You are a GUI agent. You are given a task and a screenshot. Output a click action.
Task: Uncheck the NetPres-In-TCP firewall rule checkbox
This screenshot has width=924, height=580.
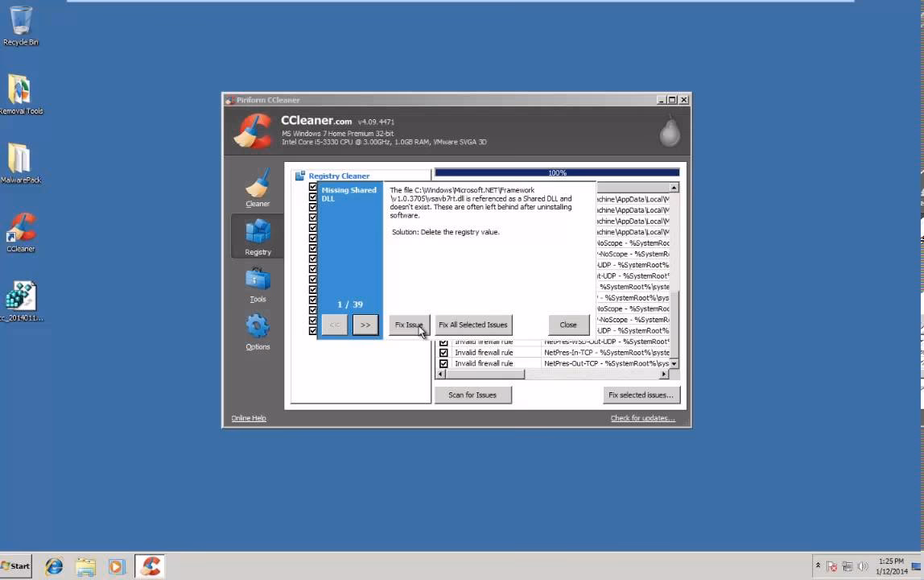pyautogui.click(x=443, y=353)
